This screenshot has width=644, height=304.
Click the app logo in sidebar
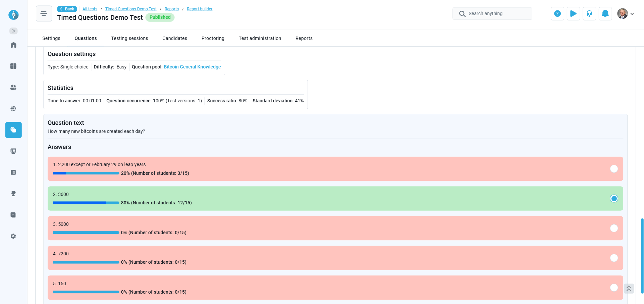(x=13, y=15)
